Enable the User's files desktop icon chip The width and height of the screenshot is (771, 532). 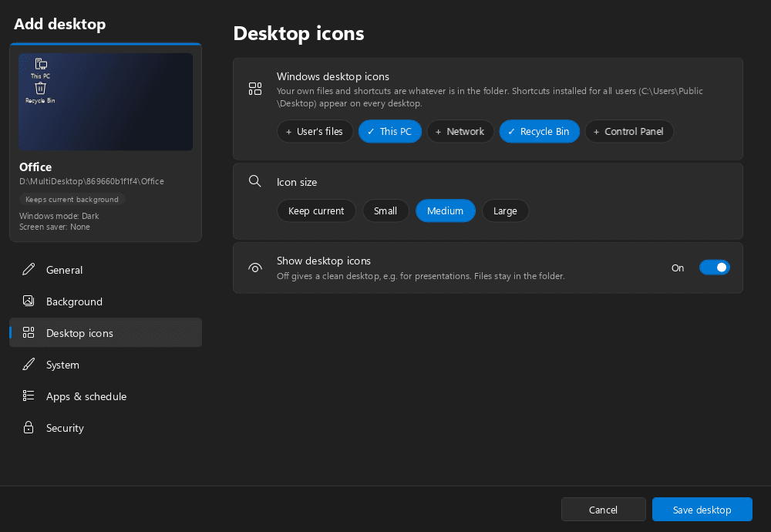click(315, 132)
